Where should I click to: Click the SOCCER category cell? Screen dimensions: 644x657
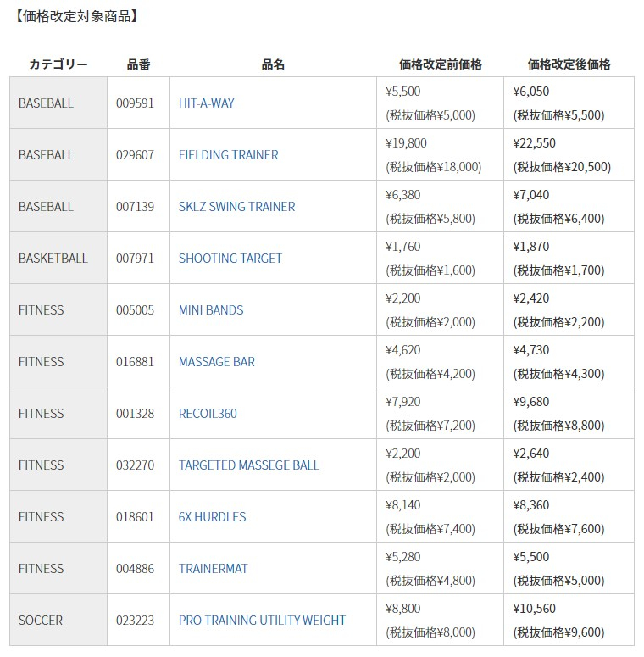[58, 621]
